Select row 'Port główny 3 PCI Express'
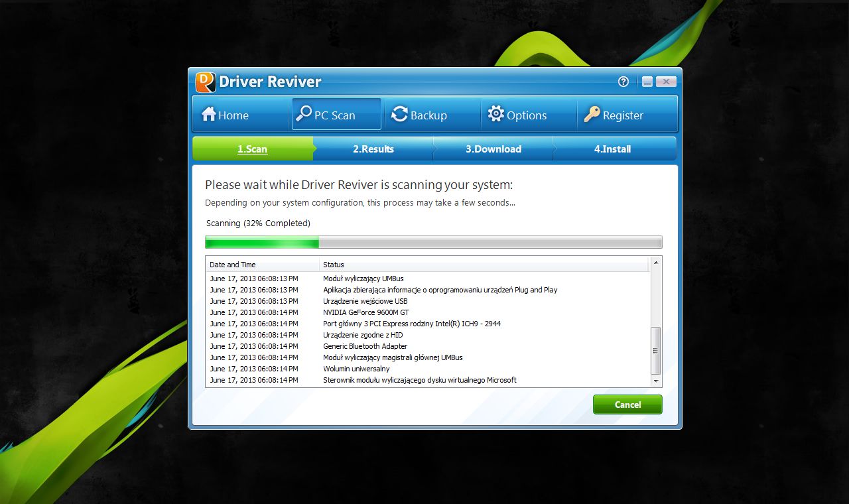The width and height of the screenshot is (849, 504). coord(428,324)
